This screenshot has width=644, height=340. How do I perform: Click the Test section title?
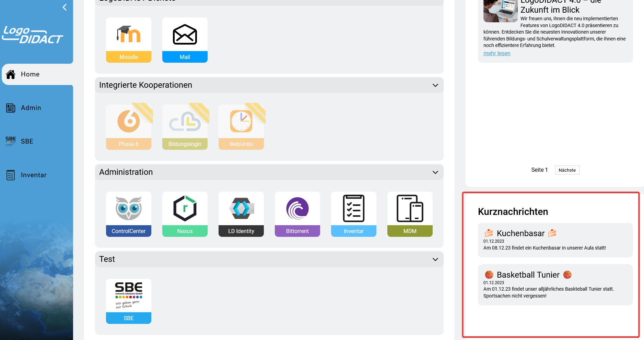pos(107,259)
